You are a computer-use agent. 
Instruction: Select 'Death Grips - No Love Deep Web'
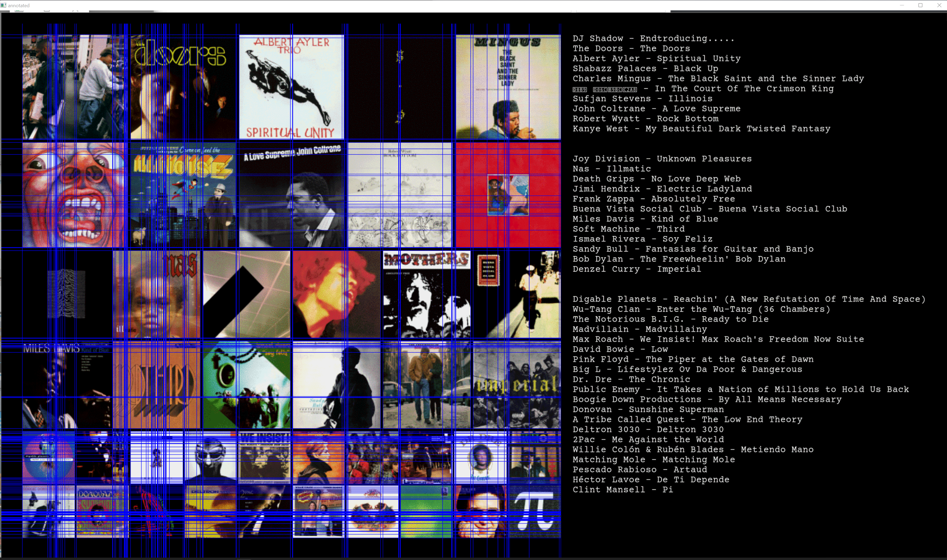click(x=656, y=179)
